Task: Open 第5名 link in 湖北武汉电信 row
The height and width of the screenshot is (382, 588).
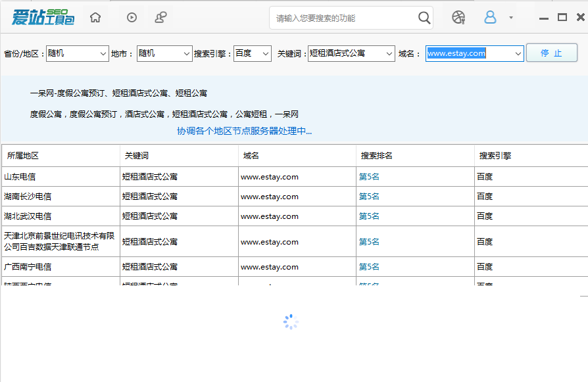Action: (369, 216)
